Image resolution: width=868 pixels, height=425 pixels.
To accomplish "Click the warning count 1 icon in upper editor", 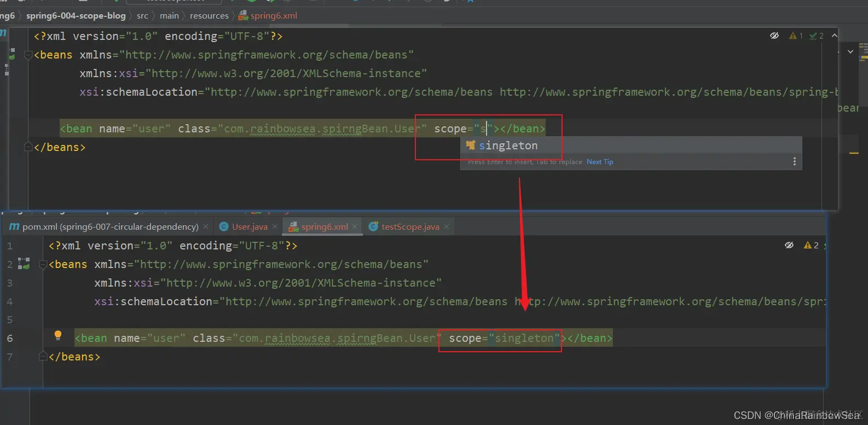I will tap(796, 36).
